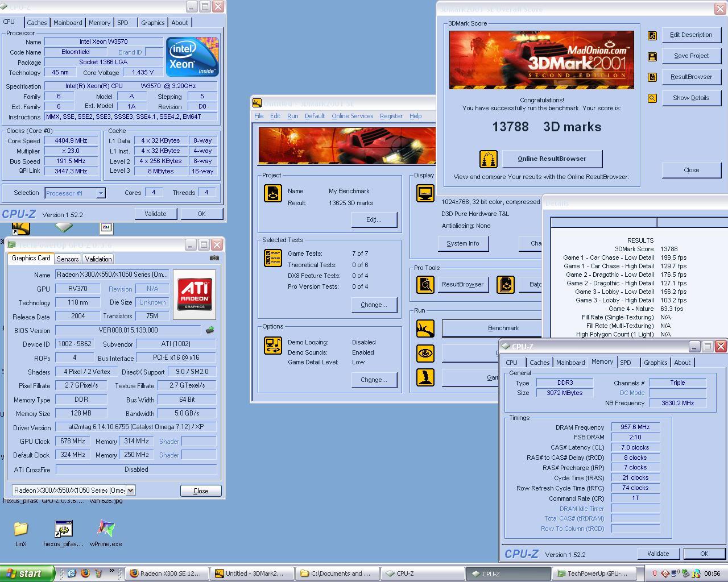Click the Benchmark button in Run section

click(492, 328)
